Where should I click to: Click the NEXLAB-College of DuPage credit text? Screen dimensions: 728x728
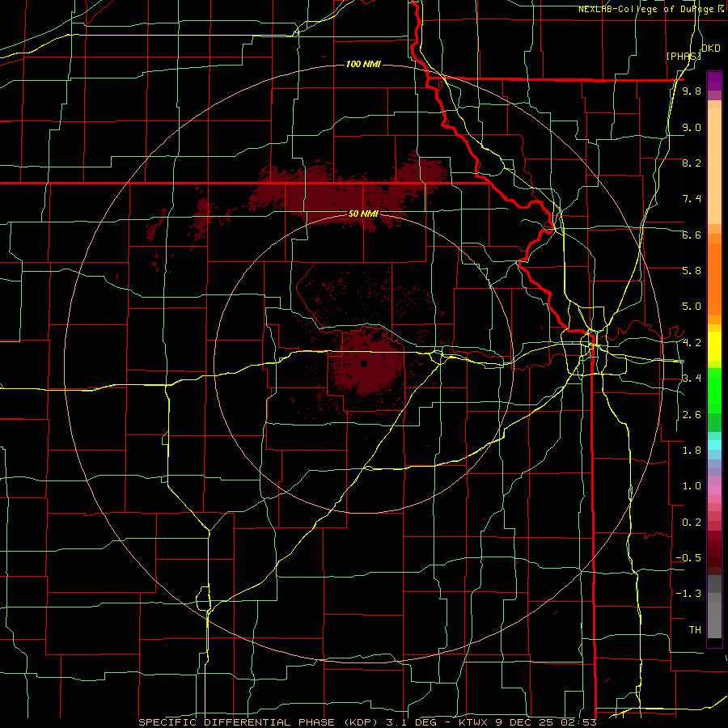point(647,9)
